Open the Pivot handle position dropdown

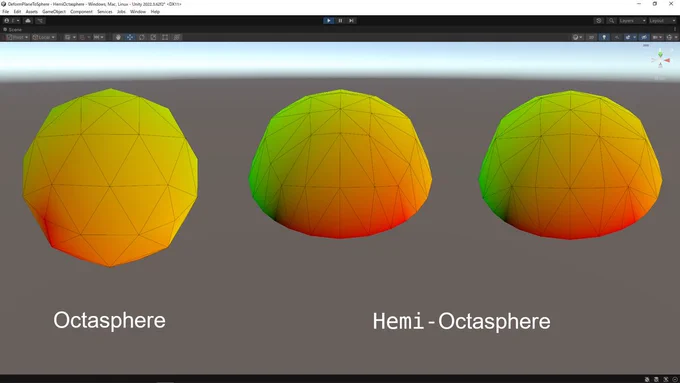17,37
